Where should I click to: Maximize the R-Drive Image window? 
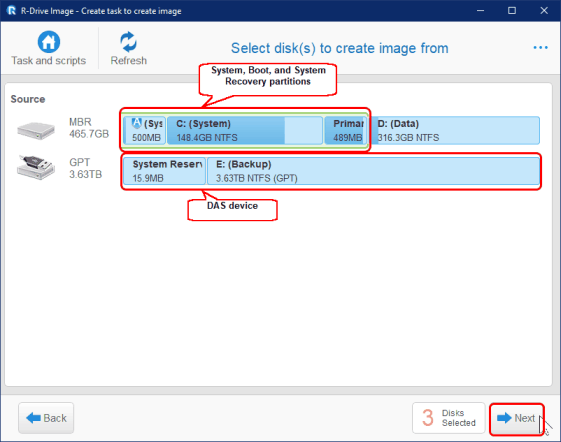tap(512, 11)
